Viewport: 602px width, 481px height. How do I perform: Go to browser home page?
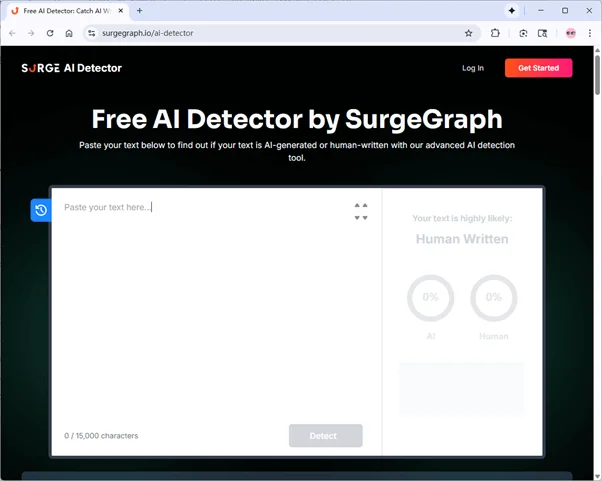pos(69,33)
